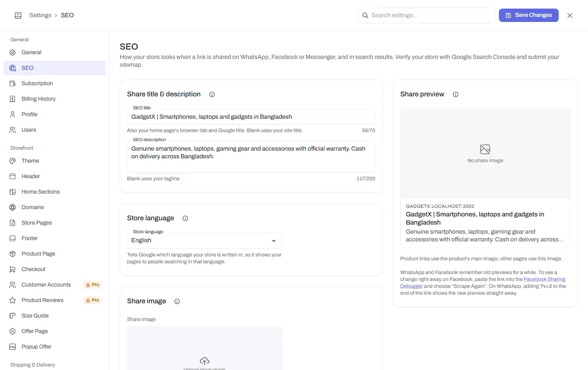The height and width of the screenshot is (370, 588).
Task: Click the info icon next to Share title & description
Action: click(212, 94)
